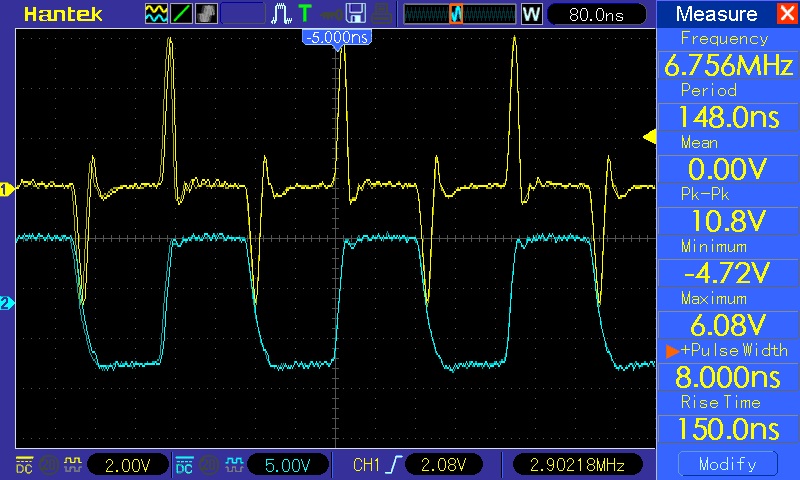Select the Period measurement label
This screenshot has width=800, height=480.
coord(709,90)
